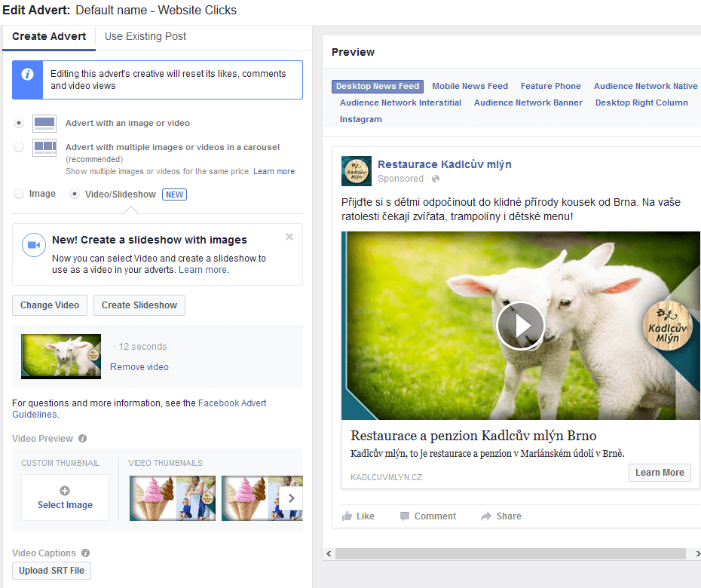Select the Feature Phone preview
The width and height of the screenshot is (701, 588).
click(x=551, y=86)
